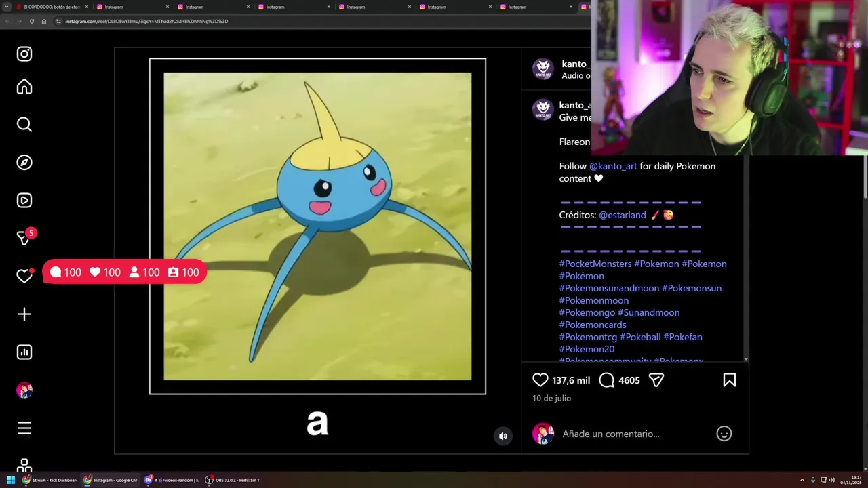868x488 pixels.
Task: Close the 'El GORDOOOO' browser tab
Action: (x=87, y=7)
